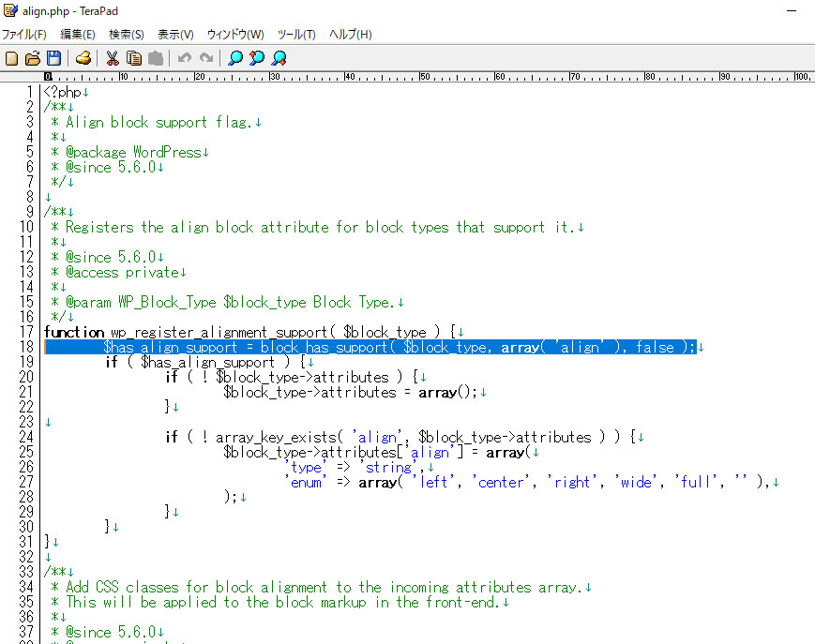Click the Open file folder icon
815x644 pixels.
click(x=33, y=58)
